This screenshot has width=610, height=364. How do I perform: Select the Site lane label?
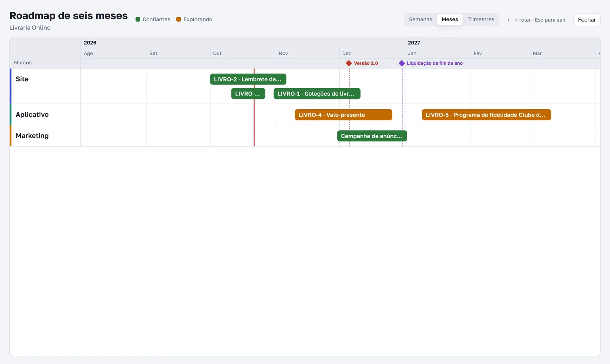click(x=22, y=79)
